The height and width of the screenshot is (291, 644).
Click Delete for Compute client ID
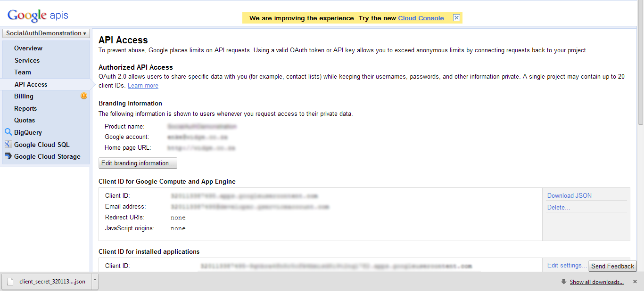click(559, 207)
